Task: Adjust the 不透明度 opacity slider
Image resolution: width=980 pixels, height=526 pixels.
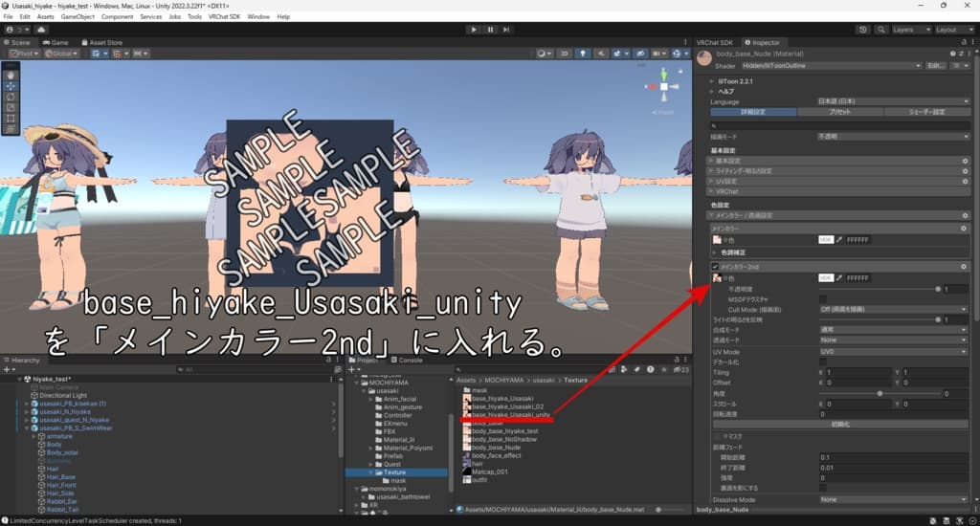Action: coord(879,289)
